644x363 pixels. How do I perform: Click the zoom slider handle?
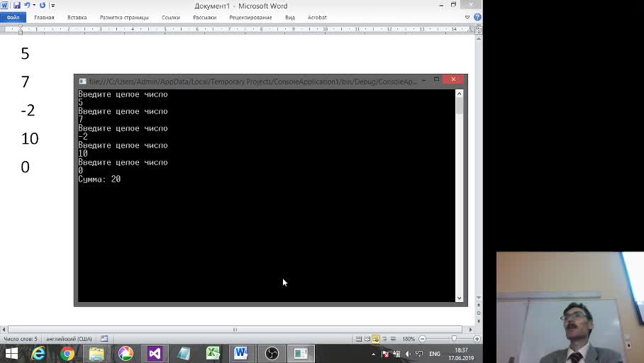point(454,339)
